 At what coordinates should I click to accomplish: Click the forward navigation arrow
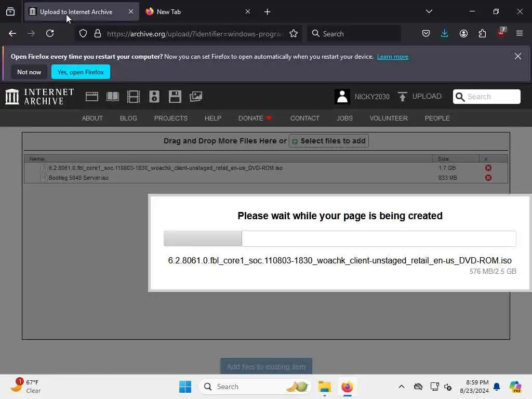(x=31, y=34)
